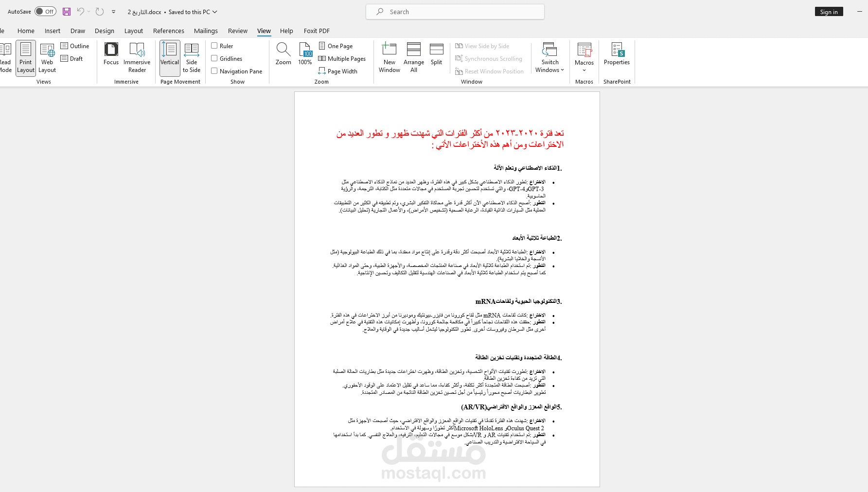Screen dimensions: 868x492
Task: Open Immersive Reader
Action: click(137, 58)
